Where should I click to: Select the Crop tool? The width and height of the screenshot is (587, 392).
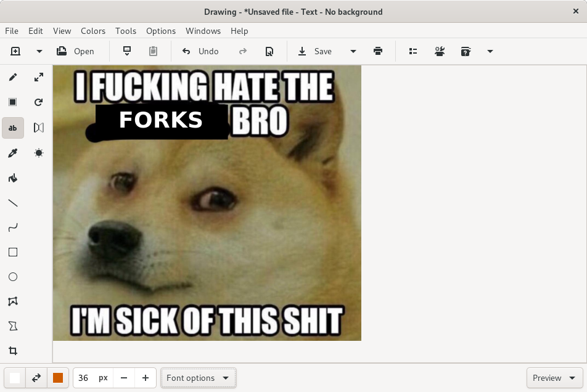click(13, 351)
